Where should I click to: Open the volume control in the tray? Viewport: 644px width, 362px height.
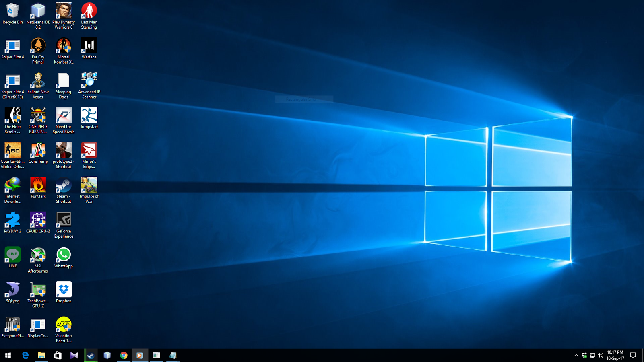[x=601, y=355]
